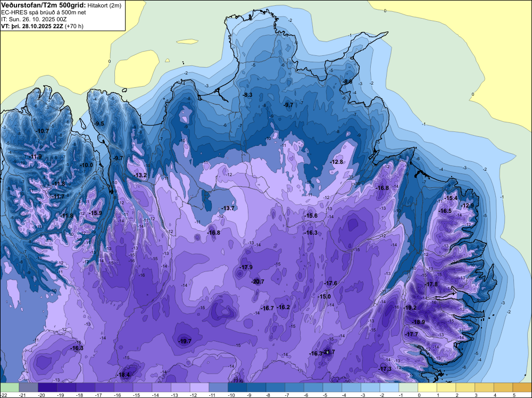The width and height of the screenshot is (532, 398).
Task: Select the -17.8 temperature value
Action: pyautogui.click(x=431, y=284)
